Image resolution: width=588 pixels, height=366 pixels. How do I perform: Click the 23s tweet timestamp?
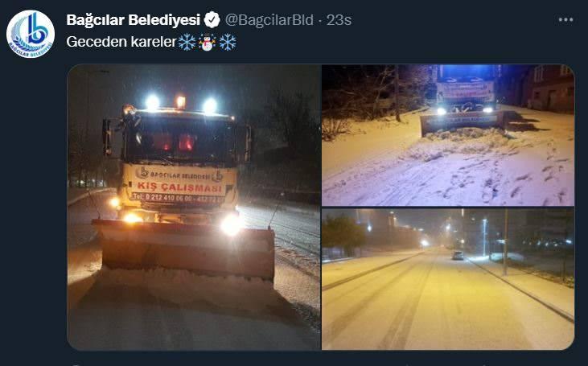(339, 20)
